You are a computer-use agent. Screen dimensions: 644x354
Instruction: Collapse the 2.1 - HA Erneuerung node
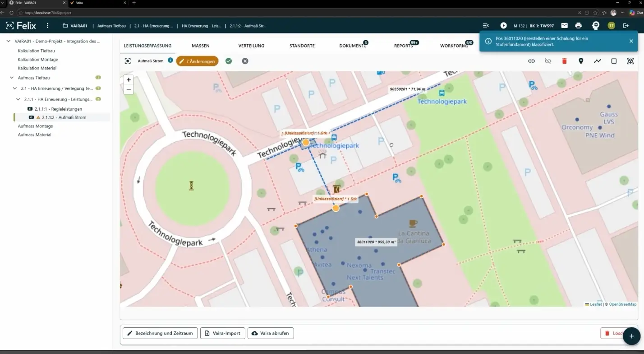15,88
